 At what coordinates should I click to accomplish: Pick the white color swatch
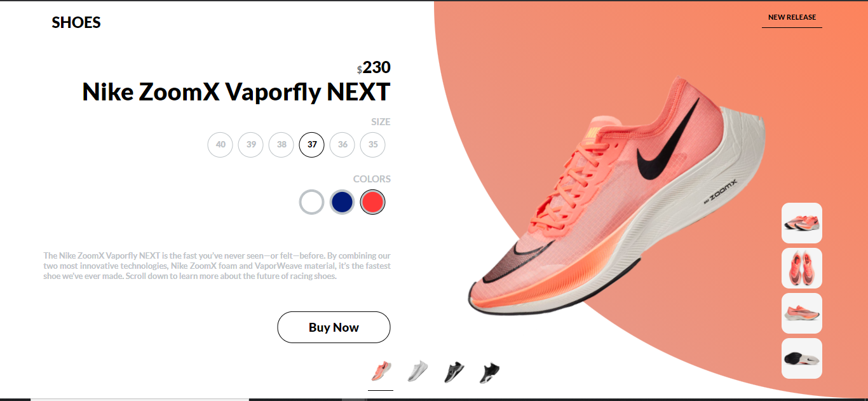312,202
